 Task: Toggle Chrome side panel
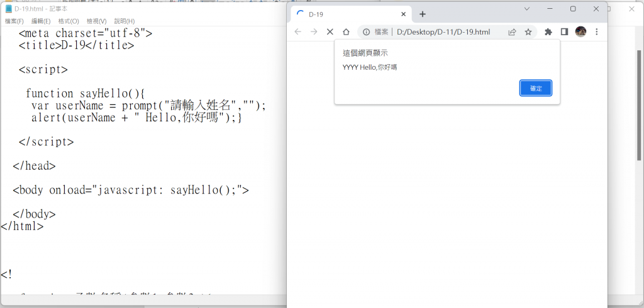[x=564, y=31]
